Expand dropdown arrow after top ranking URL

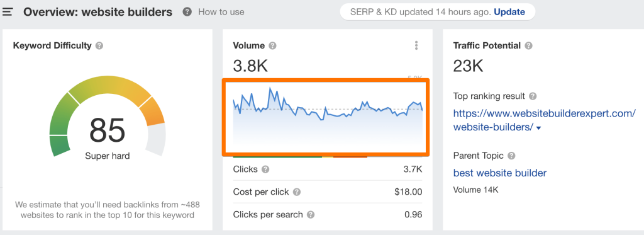coord(538,129)
